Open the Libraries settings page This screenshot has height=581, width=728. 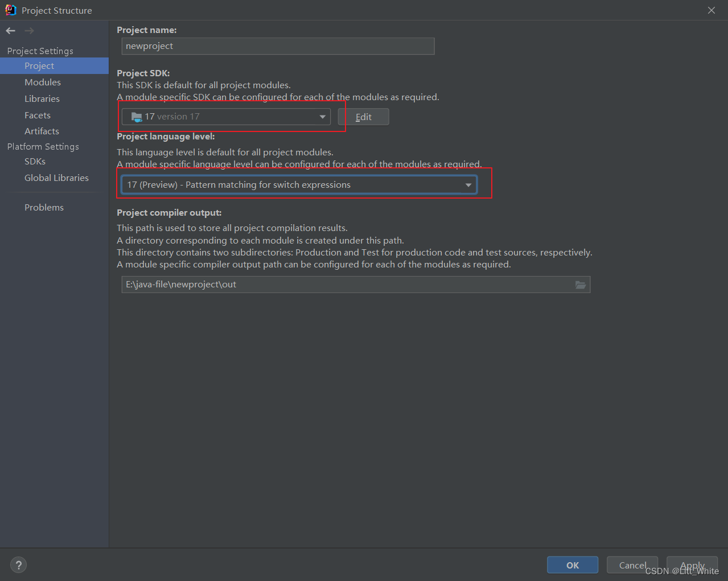click(54, 99)
